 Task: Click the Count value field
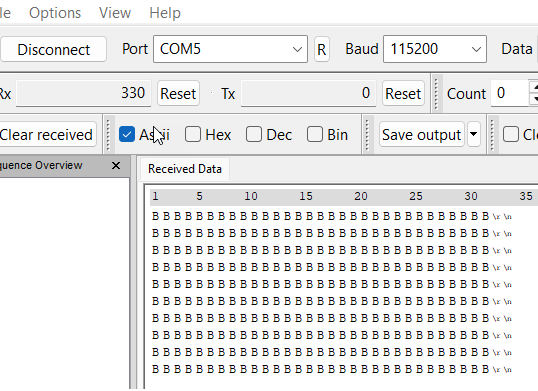click(510, 93)
